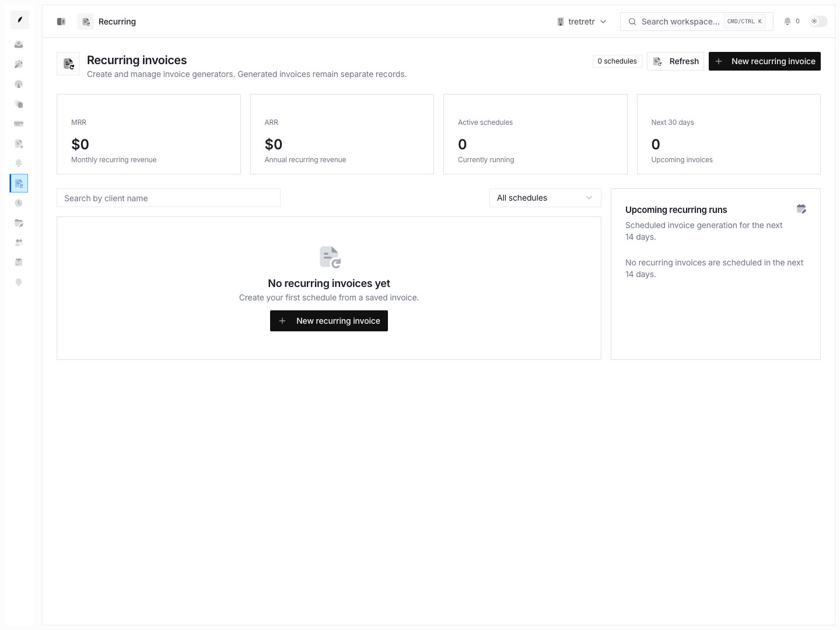Screen dimensions: 840x630
Task: Toggle the light/dark theme switch
Action: click(x=818, y=22)
